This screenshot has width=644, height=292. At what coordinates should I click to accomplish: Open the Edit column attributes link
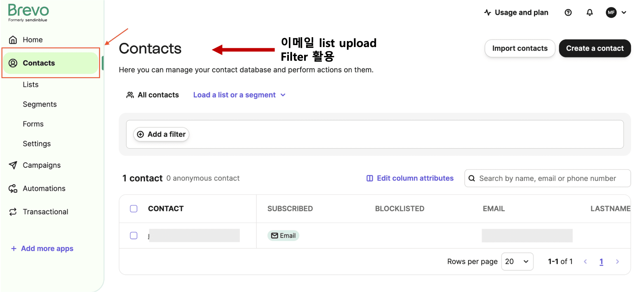point(410,178)
